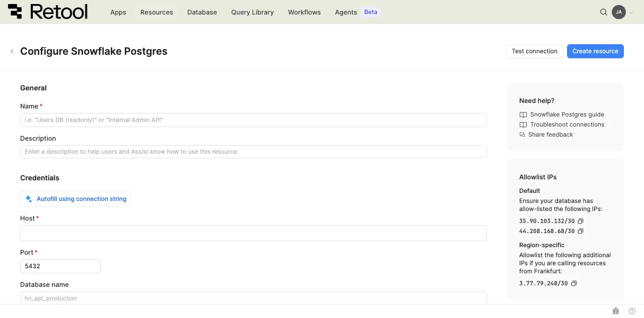The image size is (644, 318).
Task: Select the text 44.208.168.68/30
Action: tap(547, 231)
